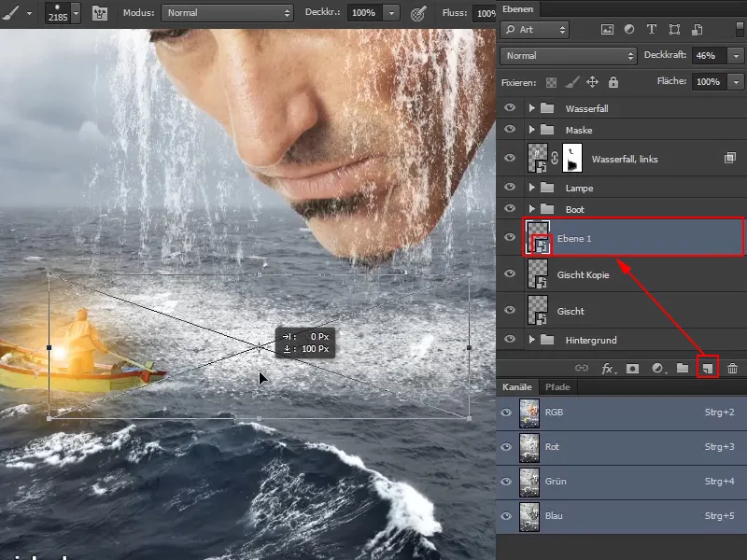
Task: Filter layers by type layers icon
Action: point(651,30)
